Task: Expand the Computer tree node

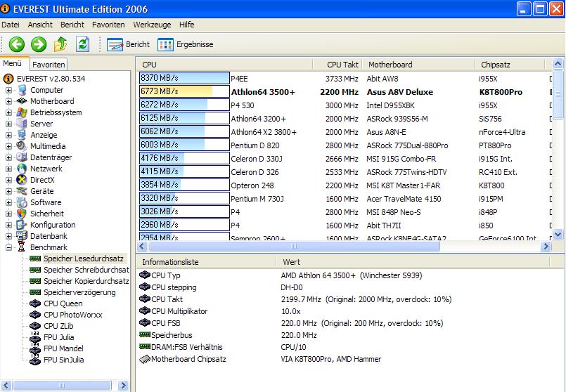Action: (8, 90)
